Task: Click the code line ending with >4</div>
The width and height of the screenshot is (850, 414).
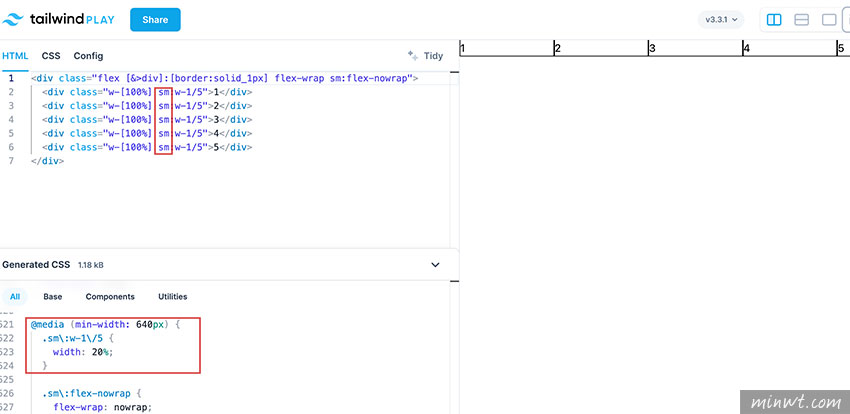Action: 146,133
